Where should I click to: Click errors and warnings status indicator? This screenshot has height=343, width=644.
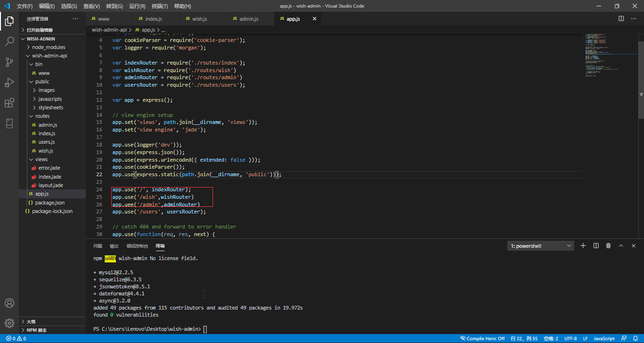[16, 338]
